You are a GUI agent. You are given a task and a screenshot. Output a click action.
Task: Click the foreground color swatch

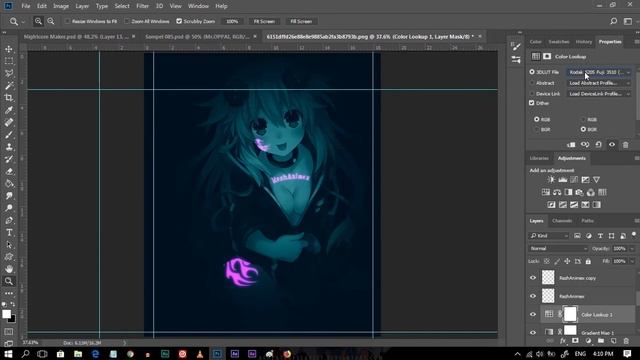point(6,314)
